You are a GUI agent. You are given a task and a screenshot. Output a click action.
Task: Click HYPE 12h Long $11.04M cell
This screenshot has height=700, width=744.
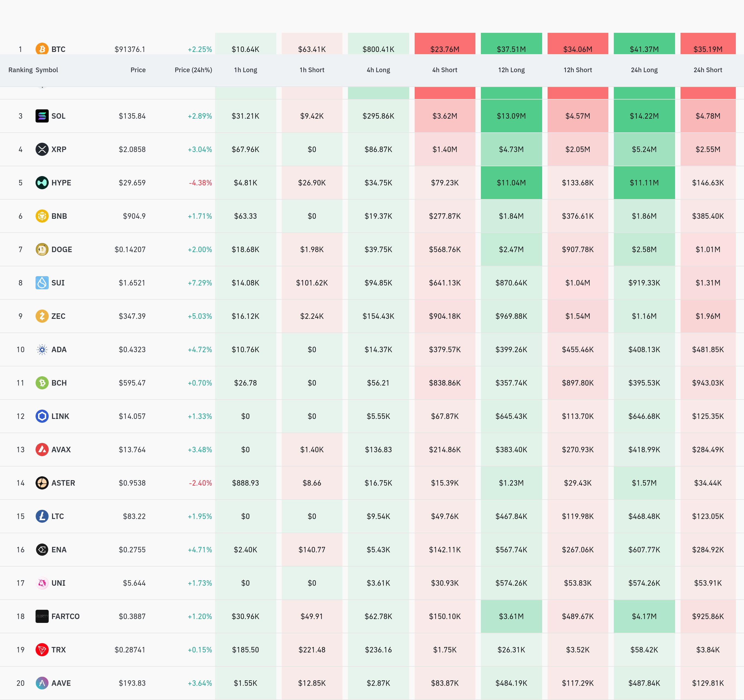coord(511,183)
